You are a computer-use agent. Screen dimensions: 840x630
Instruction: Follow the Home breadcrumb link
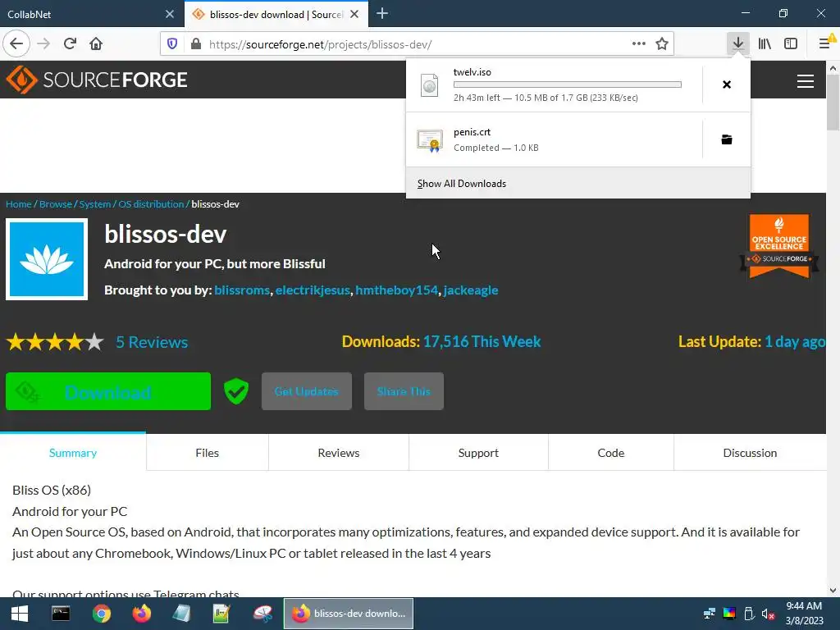pyautogui.click(x=19, y=204)
